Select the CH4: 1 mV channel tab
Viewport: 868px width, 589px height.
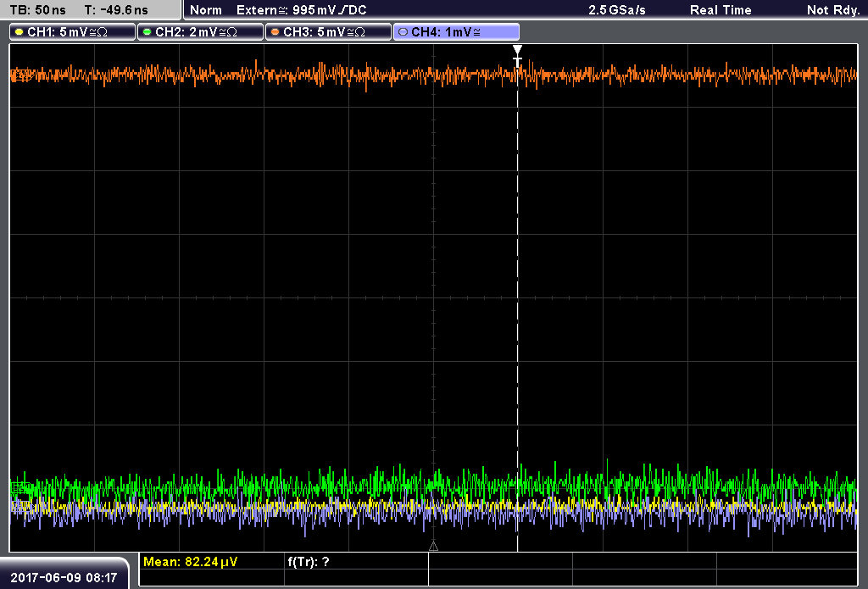coord(456,32)
